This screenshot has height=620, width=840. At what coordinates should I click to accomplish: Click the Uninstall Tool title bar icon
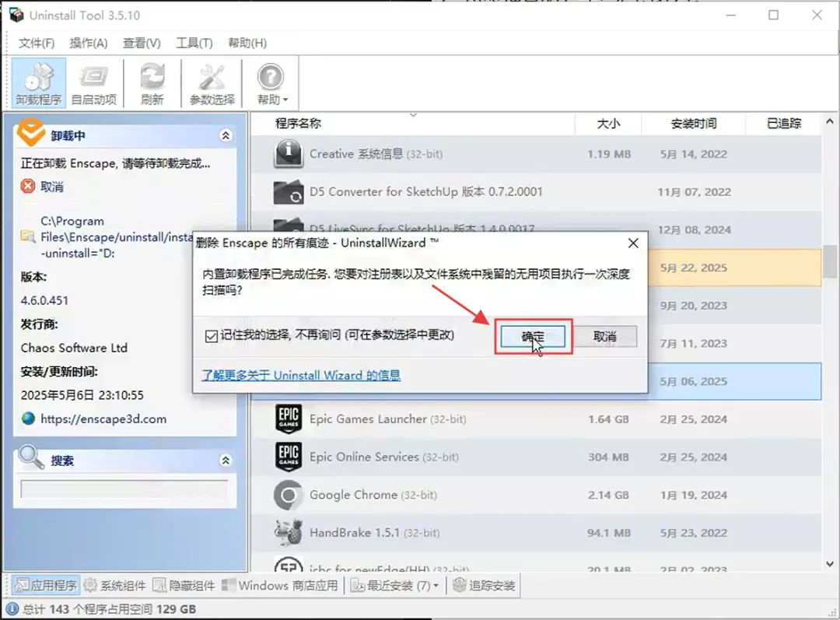click(16, 15)
